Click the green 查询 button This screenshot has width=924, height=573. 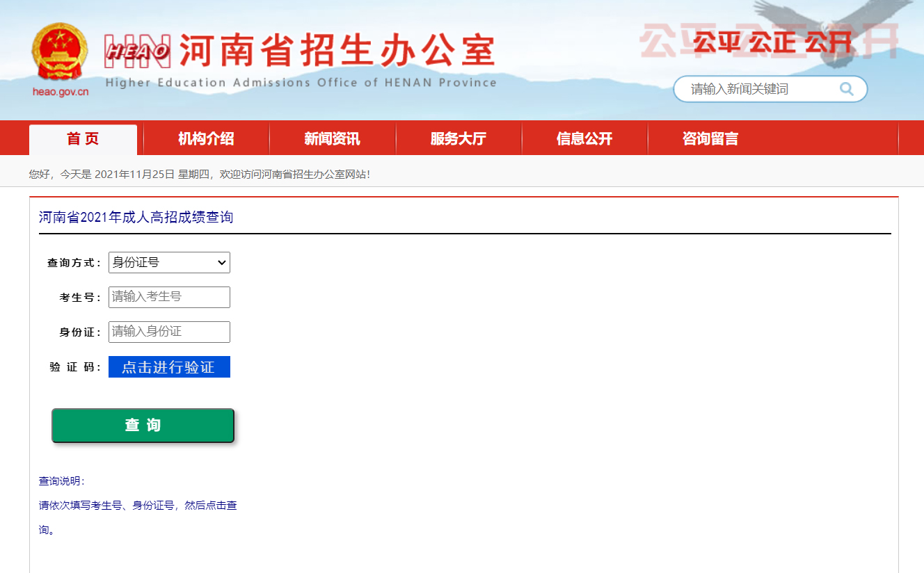pyautogui.click(x=143, y=426)
